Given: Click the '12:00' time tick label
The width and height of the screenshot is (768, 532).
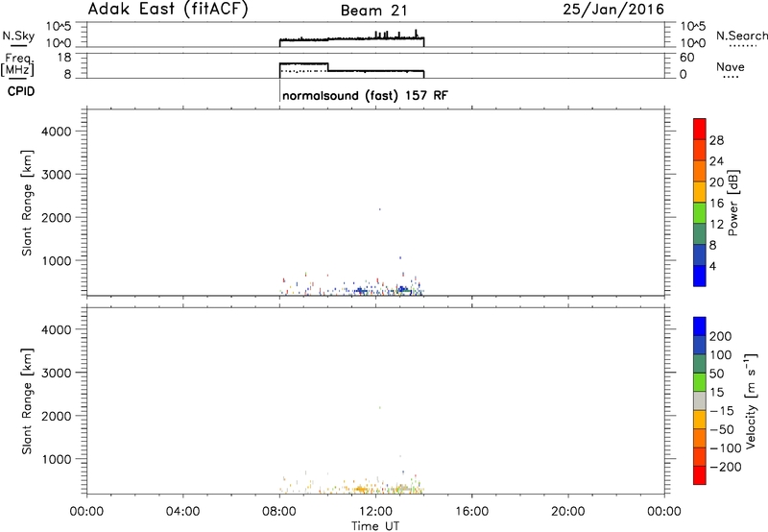Looking at the screenshot, I should (x=375, y=512).
